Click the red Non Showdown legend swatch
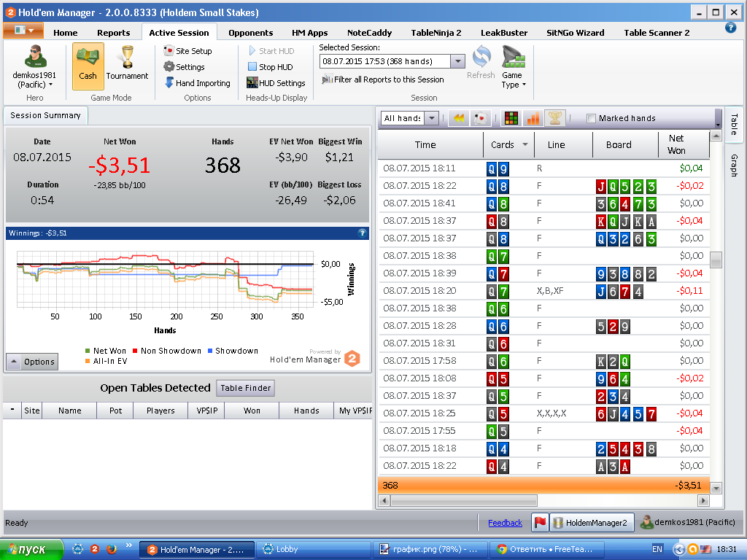 [x=135, y=351]
